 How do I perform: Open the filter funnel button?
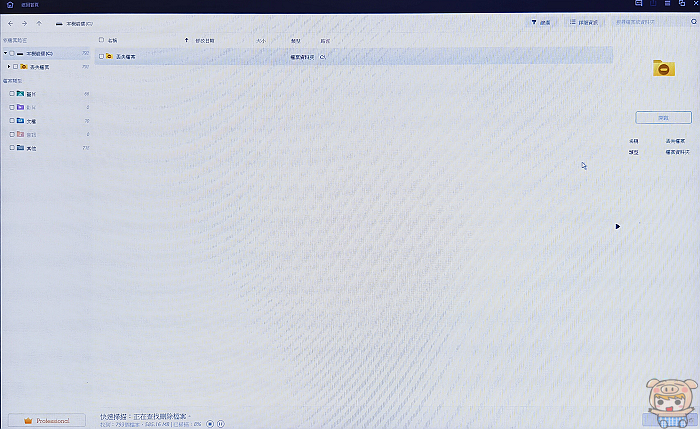coord(541,21)
